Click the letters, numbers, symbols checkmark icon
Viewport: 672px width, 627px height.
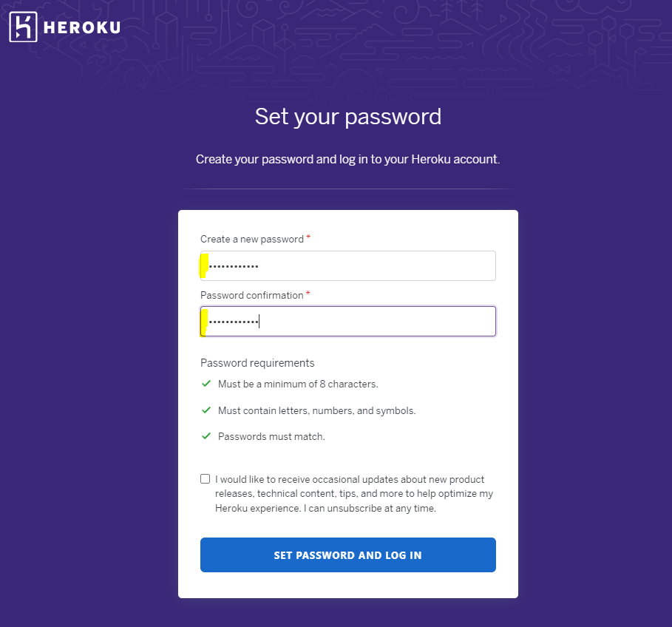[x=206, y=410]
